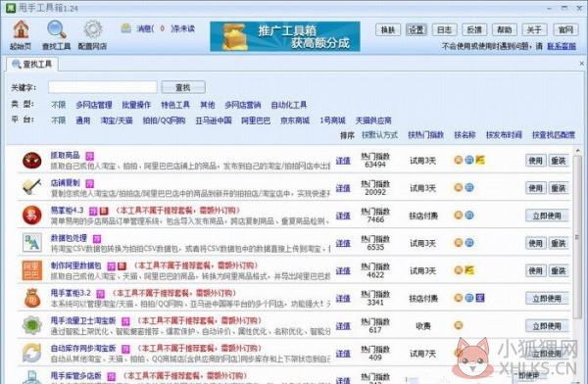Sort by 按名称
The width and height of the screenshot is (588, 384).
(x=465, y=135)
